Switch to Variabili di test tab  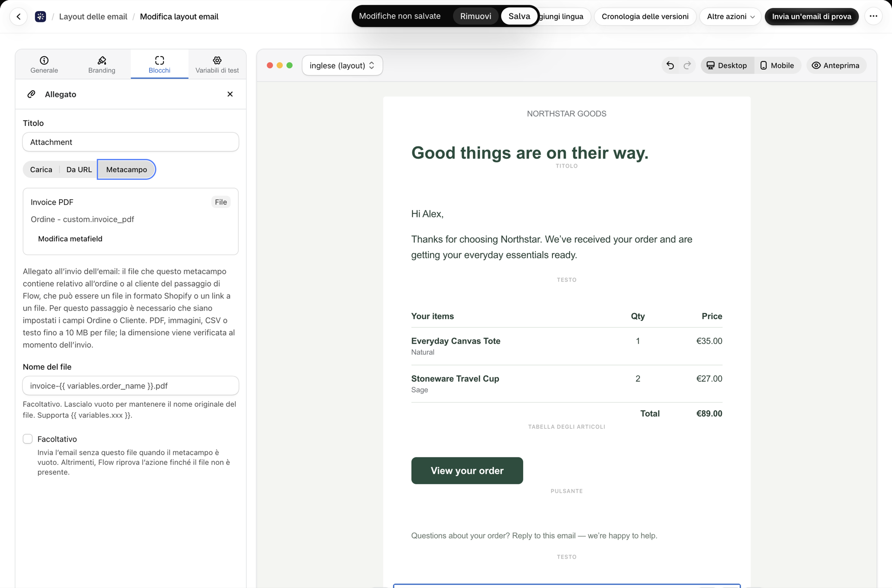tap(217, 65)
